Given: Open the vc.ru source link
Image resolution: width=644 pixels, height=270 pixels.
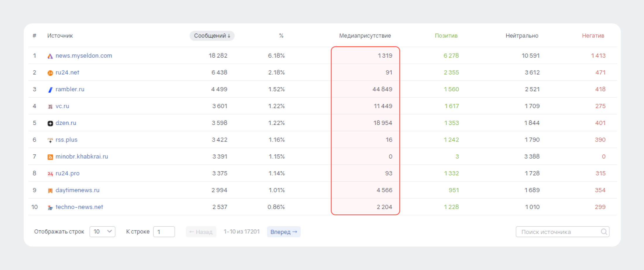Looking at the screenshot, I should point(62,106).
